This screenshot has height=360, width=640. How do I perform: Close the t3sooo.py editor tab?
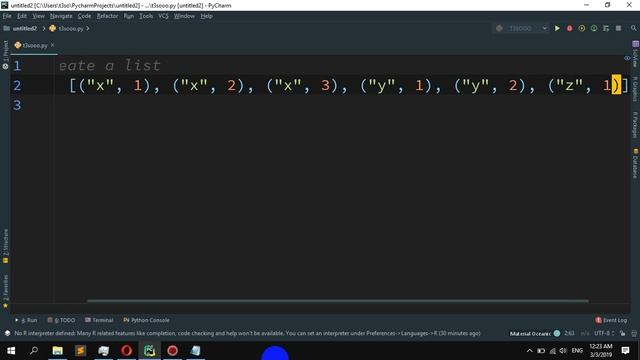(x=53, y=45)
